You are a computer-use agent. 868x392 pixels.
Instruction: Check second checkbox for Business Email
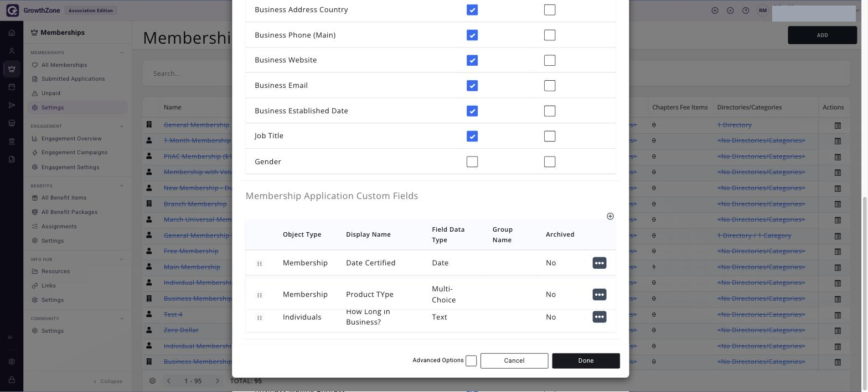click(x=550, y=86)
